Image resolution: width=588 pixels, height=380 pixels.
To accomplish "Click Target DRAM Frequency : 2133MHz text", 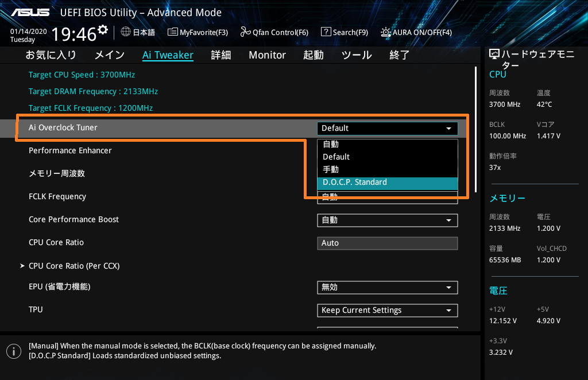I will (x=94, y=91).
